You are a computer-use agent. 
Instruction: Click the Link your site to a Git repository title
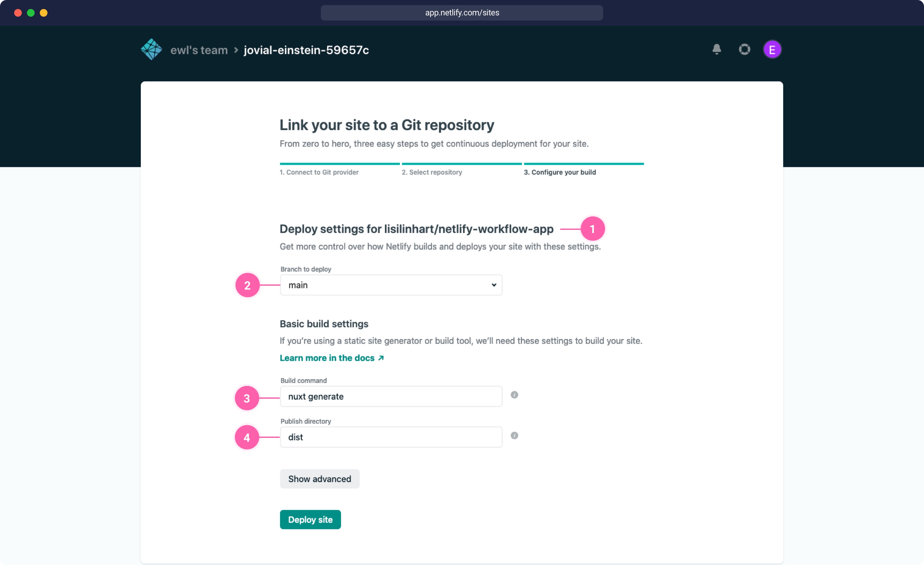click(387, 125)
